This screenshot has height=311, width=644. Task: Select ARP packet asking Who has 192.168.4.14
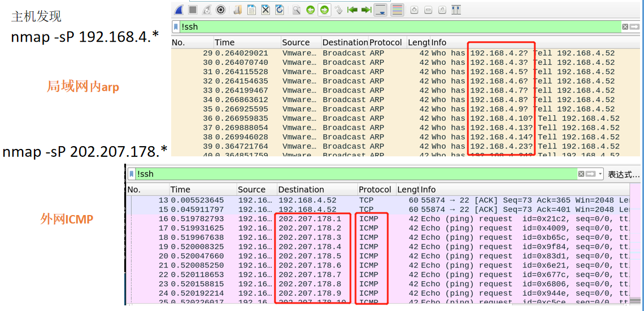click(x=406, y=137)
